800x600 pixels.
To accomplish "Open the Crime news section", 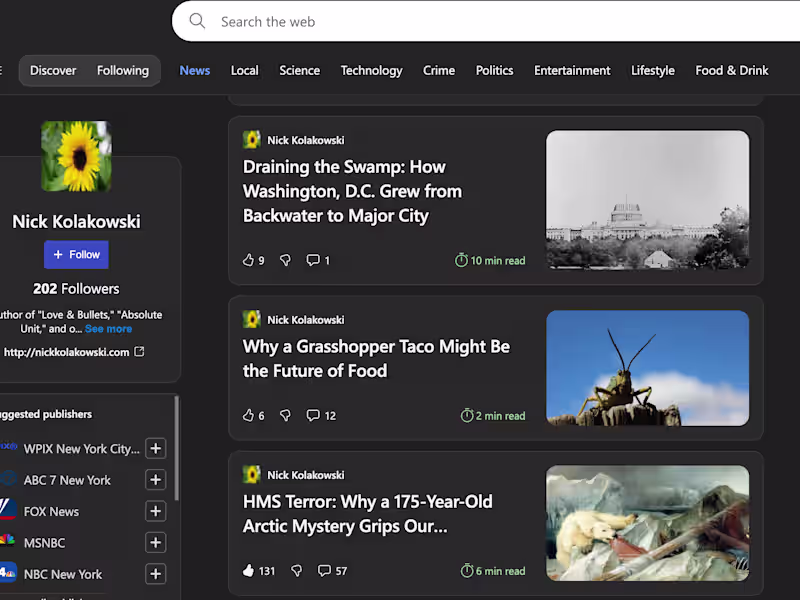I will [x=439, y=70].
